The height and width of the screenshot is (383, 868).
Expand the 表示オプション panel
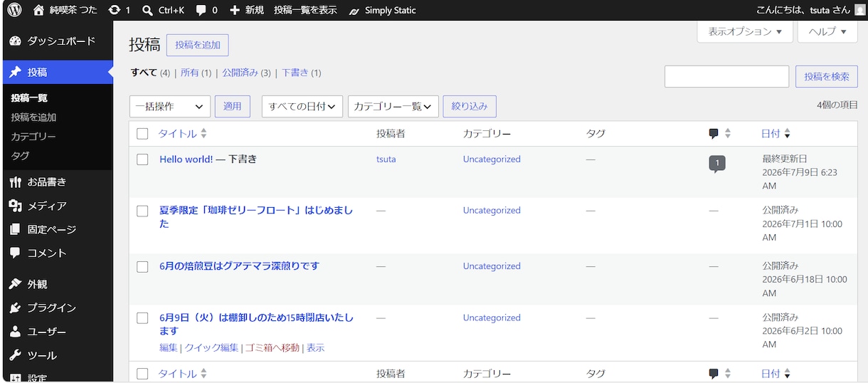745,31
